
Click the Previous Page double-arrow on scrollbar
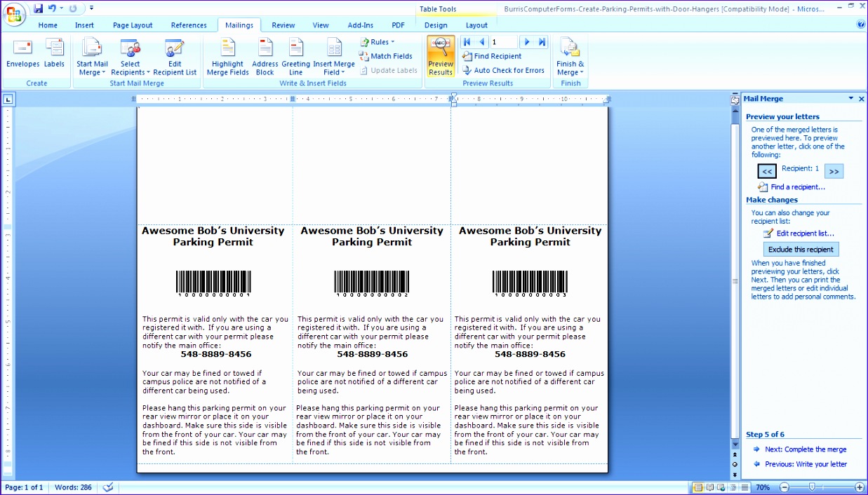(735, 455)
